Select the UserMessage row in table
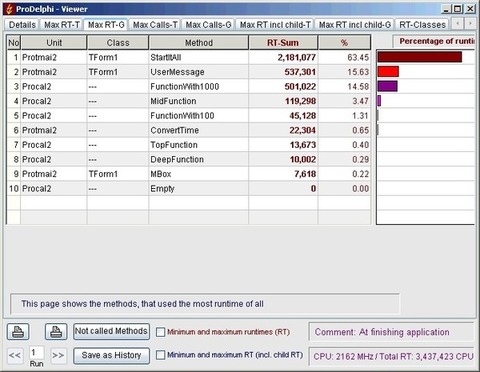This screenshot has height=372, width=480. (189, 72)
